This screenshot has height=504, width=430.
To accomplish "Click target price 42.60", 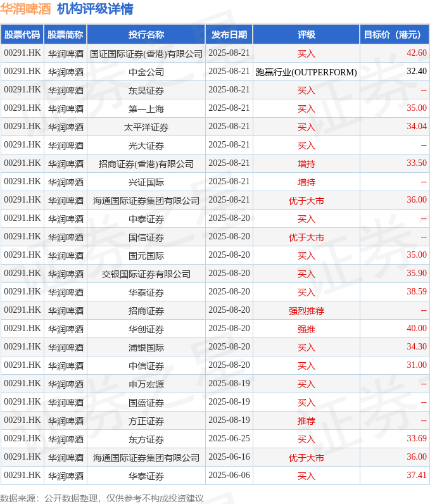I will 417,53.
